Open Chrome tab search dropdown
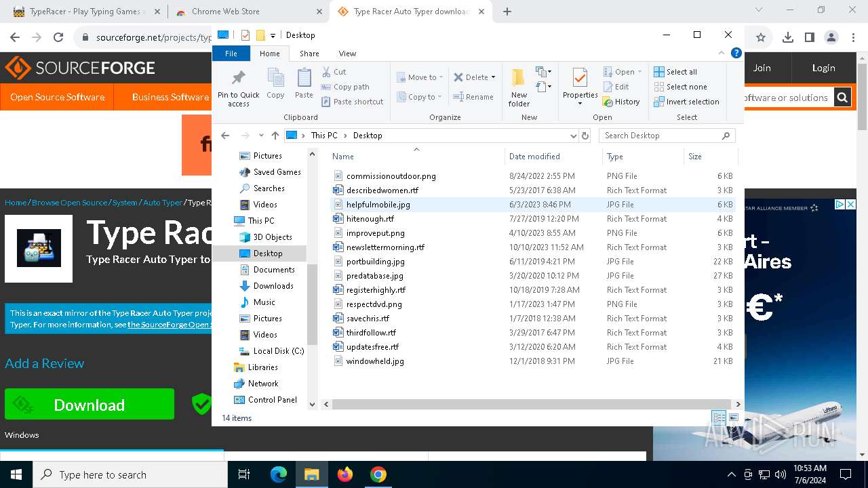 (758, 10)
